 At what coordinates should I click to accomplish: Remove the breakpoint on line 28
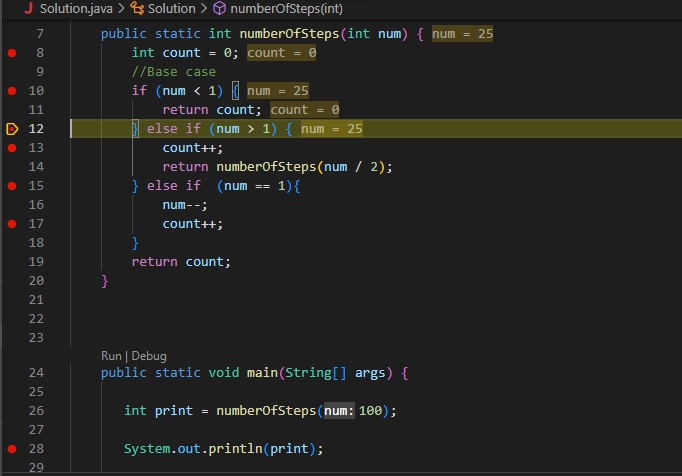pos(12,449)
